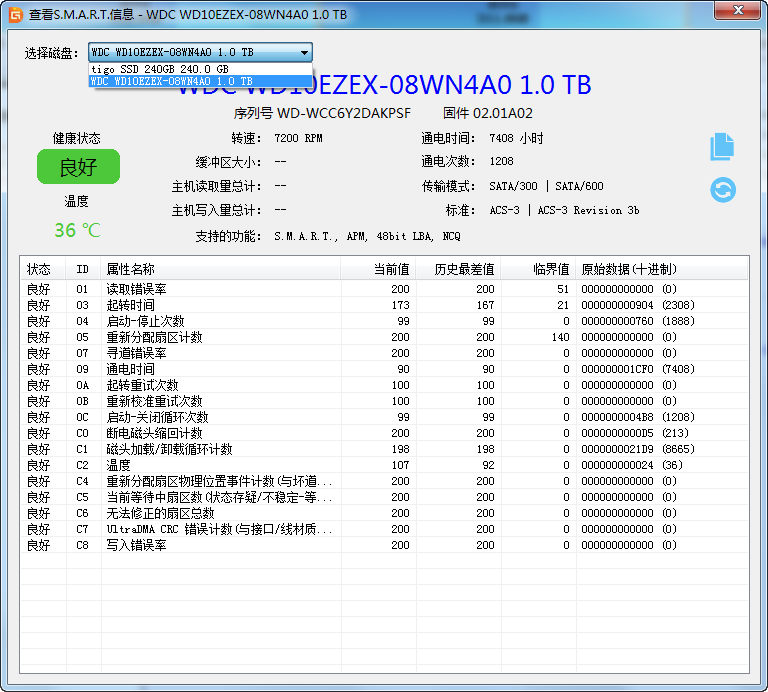768x692 pixels.
Task: Select the 起转重试次数 attribute row
Action: pyautogui.click(x=384, y=385)
